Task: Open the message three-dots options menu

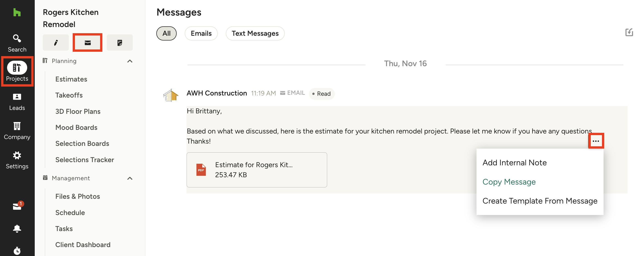Action: pos(596,141)
